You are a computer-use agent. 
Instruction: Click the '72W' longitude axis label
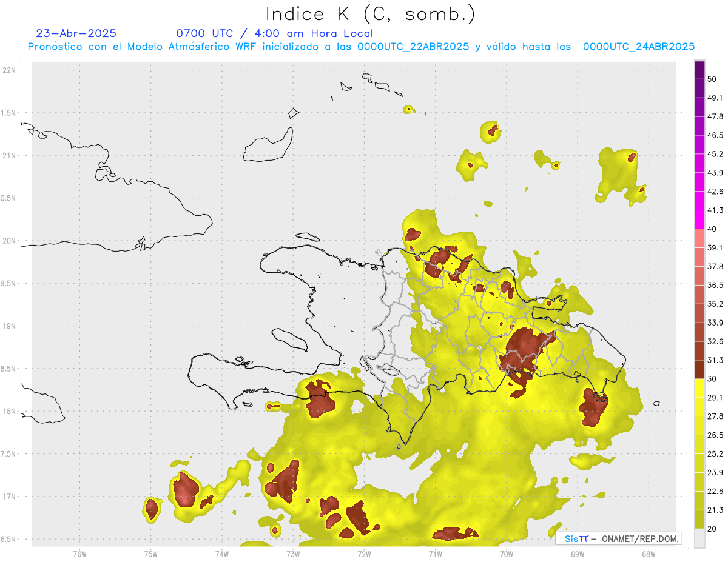(364, 554)
